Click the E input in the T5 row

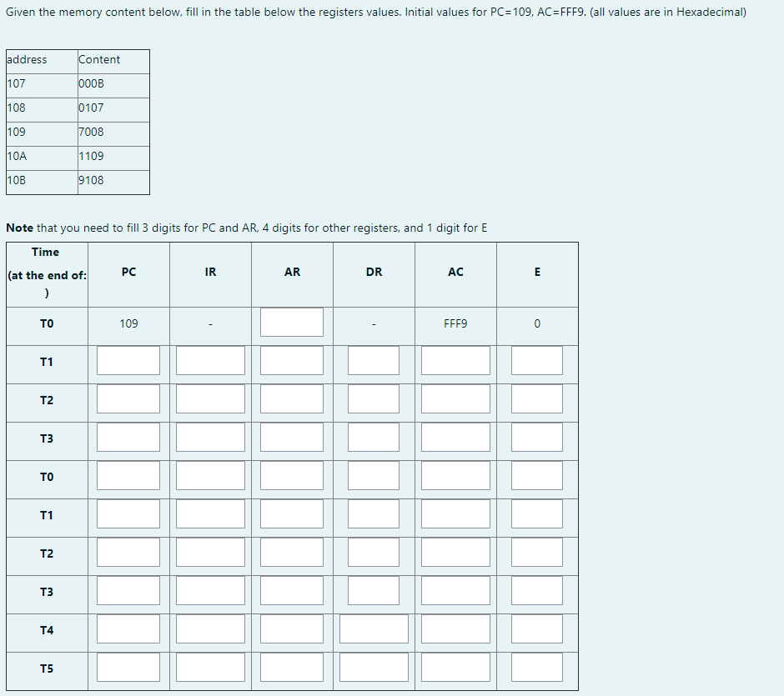537,667
